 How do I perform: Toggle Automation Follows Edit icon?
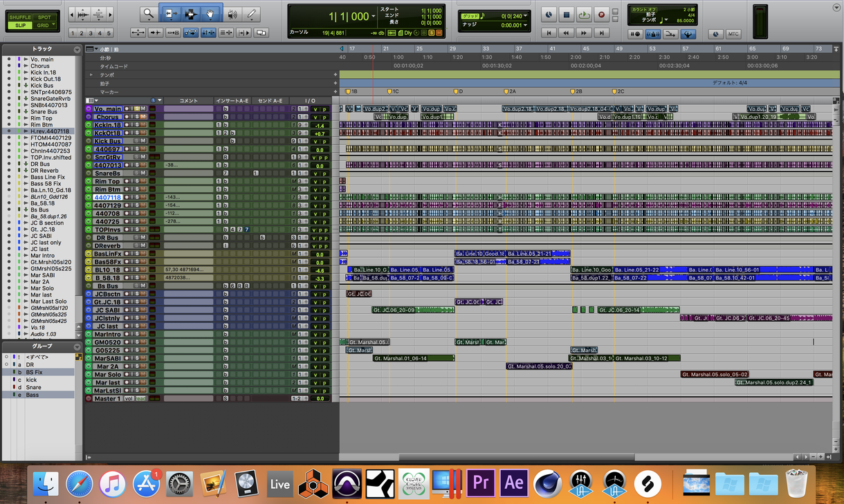[190, 32]
